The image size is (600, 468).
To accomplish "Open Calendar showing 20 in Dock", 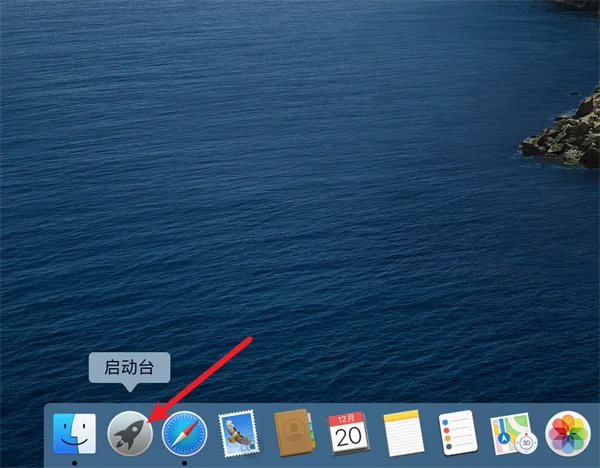I will coord(348,433).
